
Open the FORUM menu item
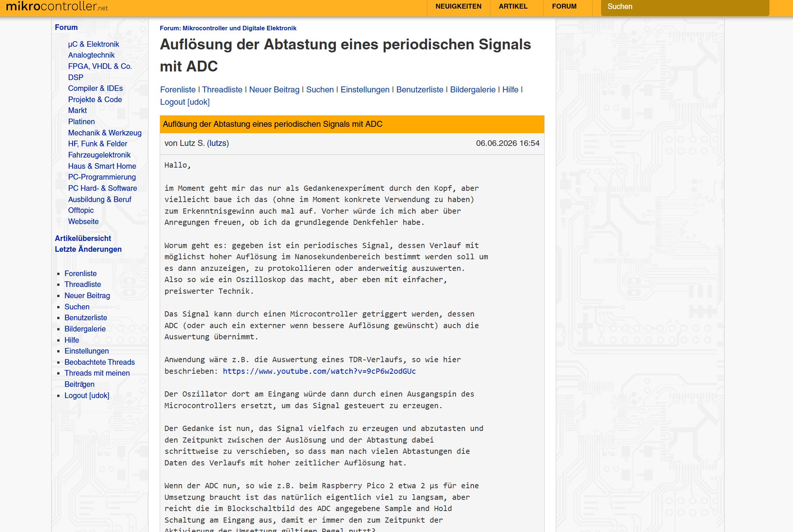[x=564, y=6]
